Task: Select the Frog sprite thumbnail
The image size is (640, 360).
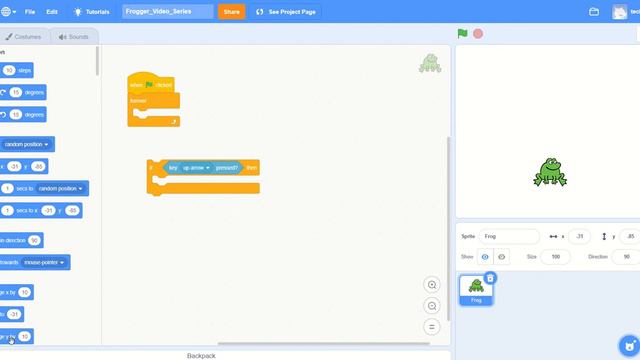Action: coord(476,290)
